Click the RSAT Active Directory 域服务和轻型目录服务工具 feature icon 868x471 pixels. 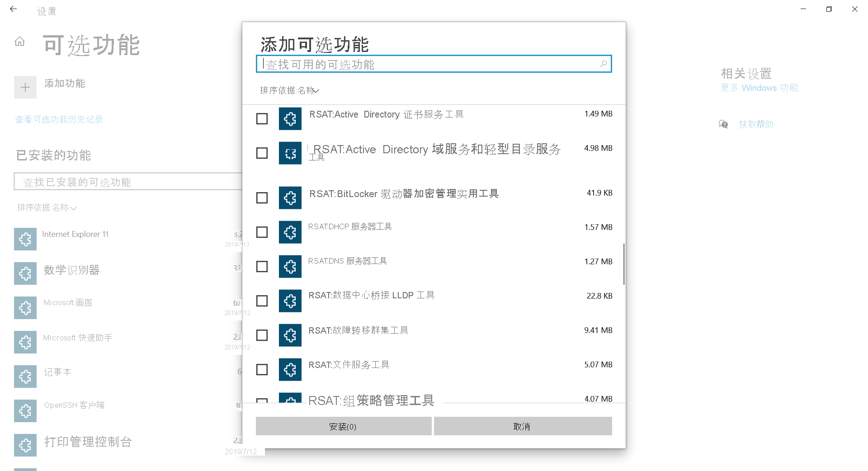(290, 153)
